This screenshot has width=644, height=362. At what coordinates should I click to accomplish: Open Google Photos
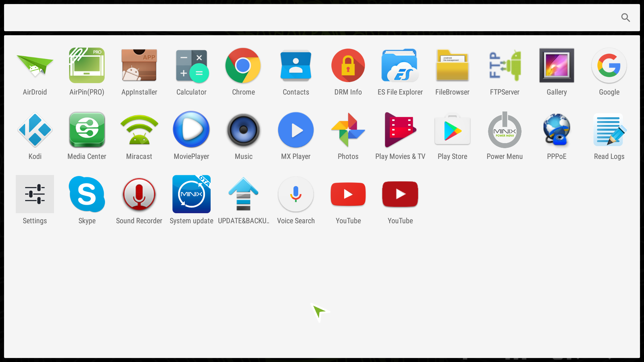[x=348, y=130]
